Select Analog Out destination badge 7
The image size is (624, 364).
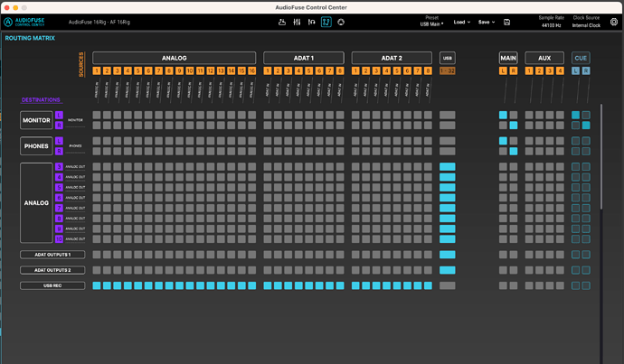[x=59, y=209]
